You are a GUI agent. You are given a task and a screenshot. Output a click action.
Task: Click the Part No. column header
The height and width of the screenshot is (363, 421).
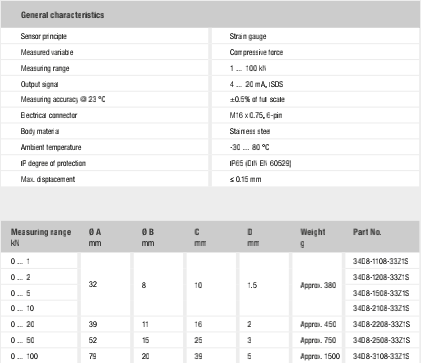[x=367, y=232]
